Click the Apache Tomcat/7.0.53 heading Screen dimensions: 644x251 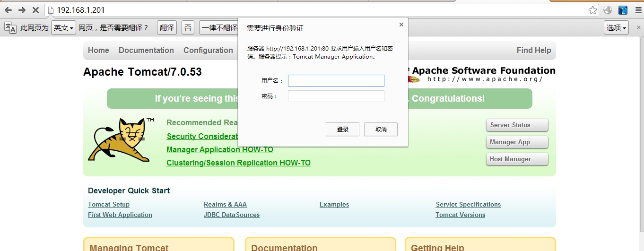click(142, 72)
